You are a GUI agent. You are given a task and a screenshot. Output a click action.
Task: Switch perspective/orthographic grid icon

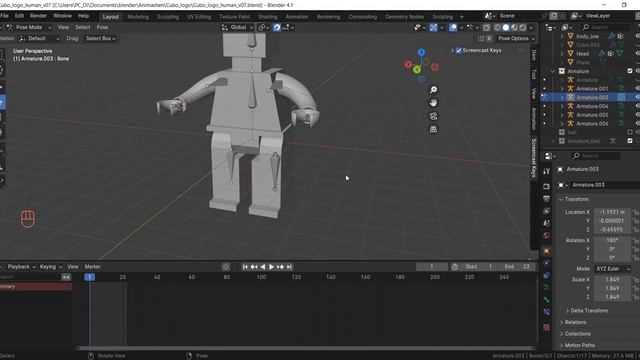(433, 129)
